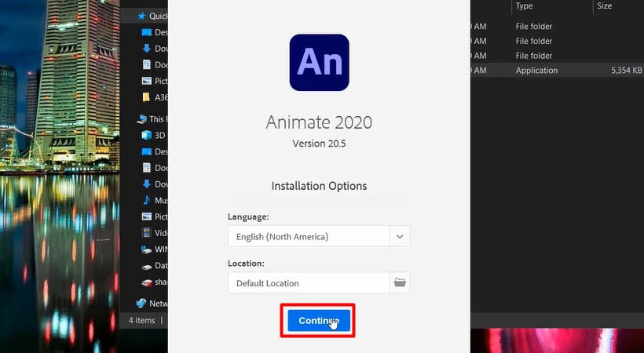The height and width of the screenshot is (353, 644).
Task: Select the WIN drive icon in the sidebar
Action: coord(147,249)
